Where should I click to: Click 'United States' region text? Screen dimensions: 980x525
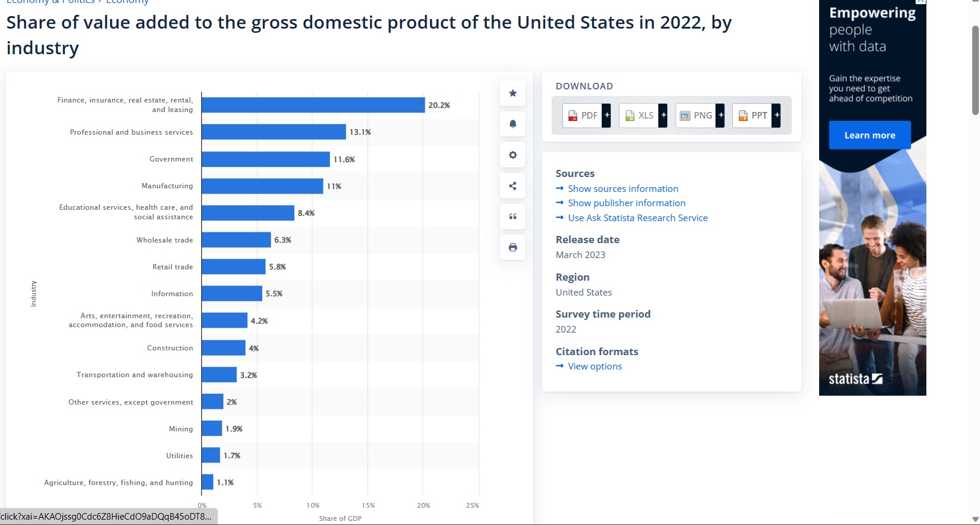pyautogui.click(x=584, y=293)
